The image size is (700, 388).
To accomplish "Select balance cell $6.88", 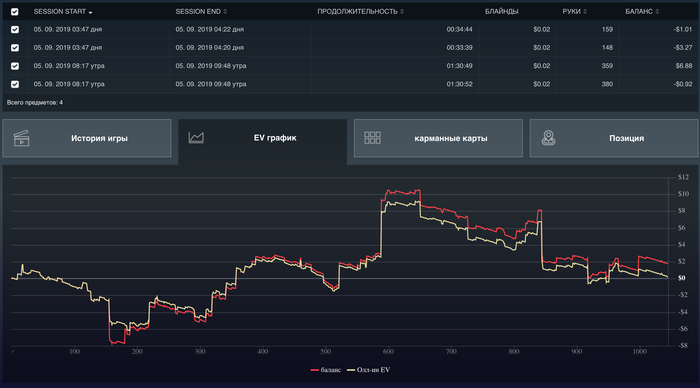I will point(683,66).
